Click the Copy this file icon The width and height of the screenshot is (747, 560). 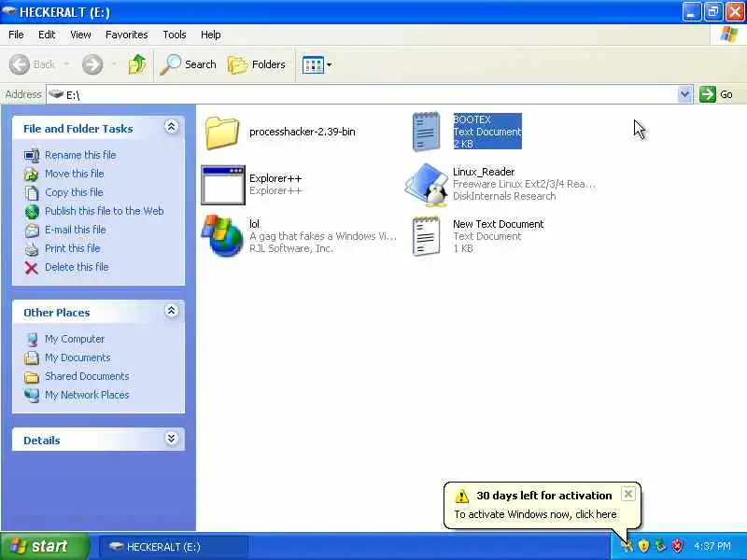point(32,193)
